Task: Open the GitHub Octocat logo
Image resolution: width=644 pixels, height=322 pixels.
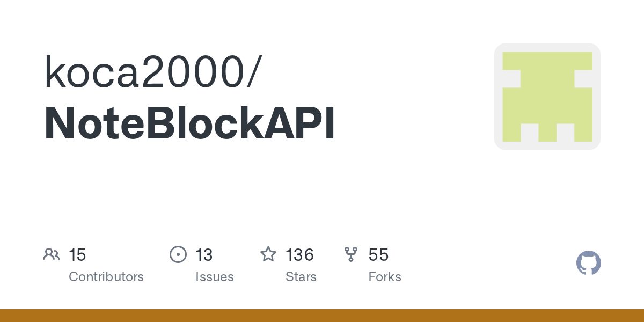Action: pos(589,263)
